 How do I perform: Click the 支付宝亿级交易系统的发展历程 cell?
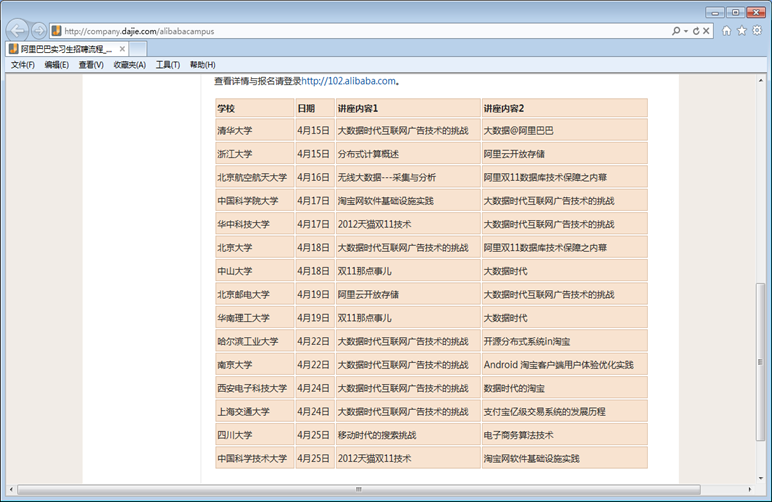point(565,411)
